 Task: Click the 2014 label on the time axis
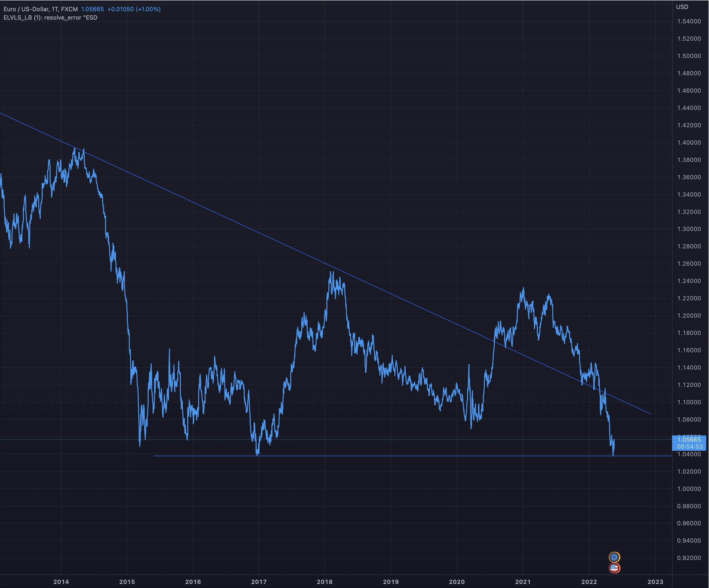[61, 581]
